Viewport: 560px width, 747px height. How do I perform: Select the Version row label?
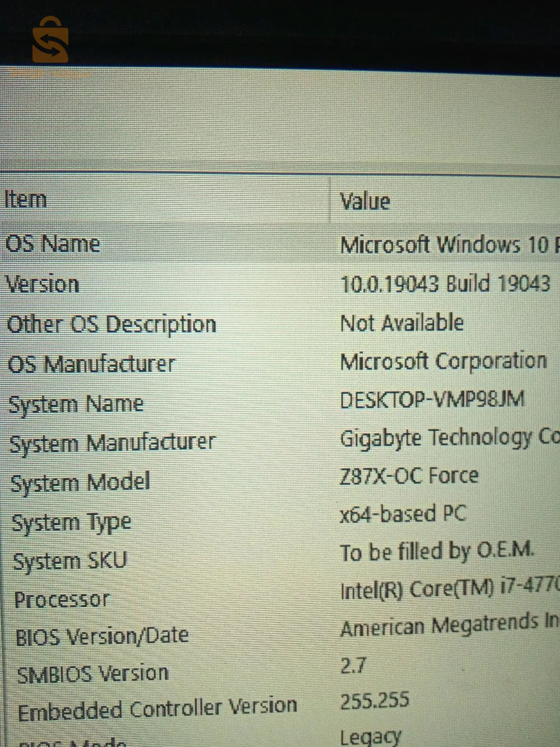pyautogui.click(x=43, y=284)
